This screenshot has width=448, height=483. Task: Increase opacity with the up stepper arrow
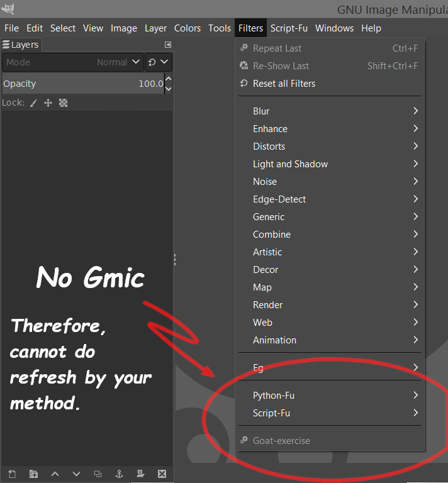pyautogui.click(x=168, y=79)
